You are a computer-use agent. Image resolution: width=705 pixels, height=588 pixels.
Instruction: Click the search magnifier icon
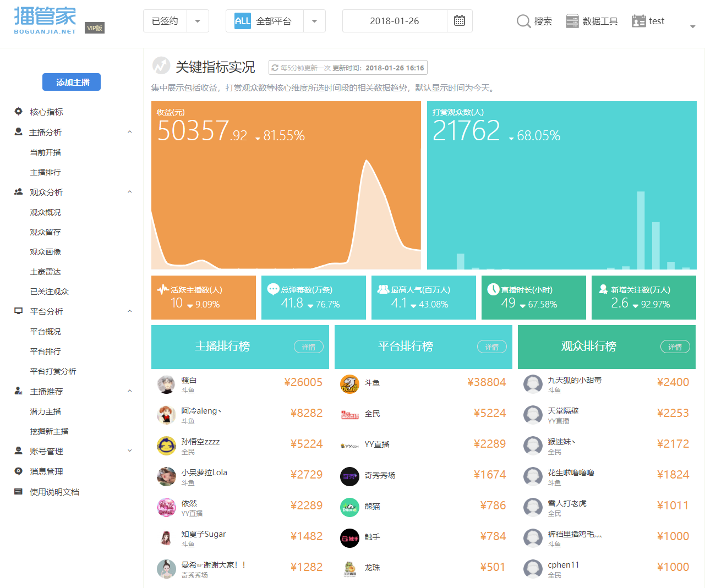tap(523, 21)
